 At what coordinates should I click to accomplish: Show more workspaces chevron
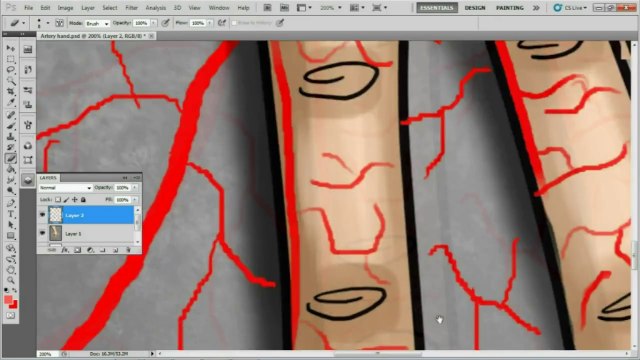(536, 8)
